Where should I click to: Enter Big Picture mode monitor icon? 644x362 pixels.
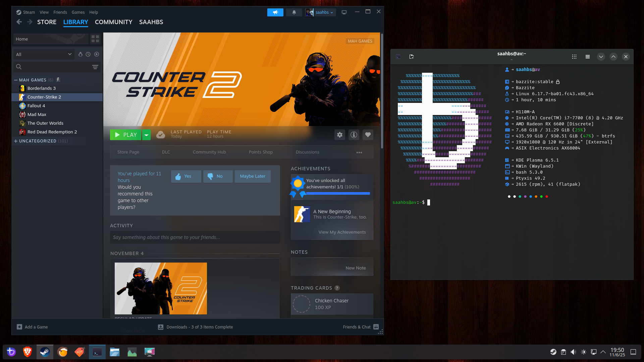[x=344, y=12]
